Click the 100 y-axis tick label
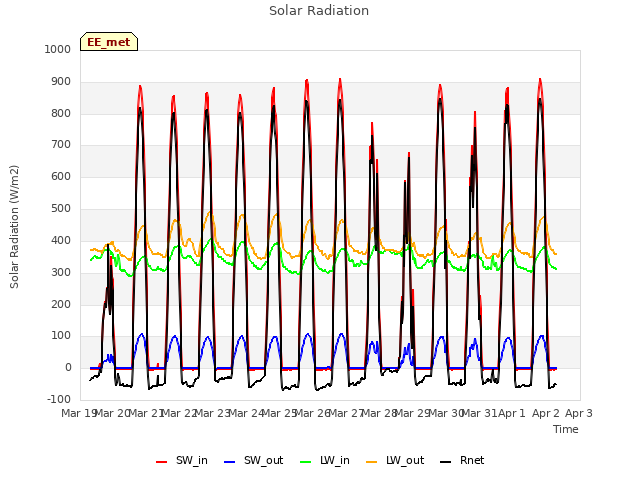 tap(61, 336)
